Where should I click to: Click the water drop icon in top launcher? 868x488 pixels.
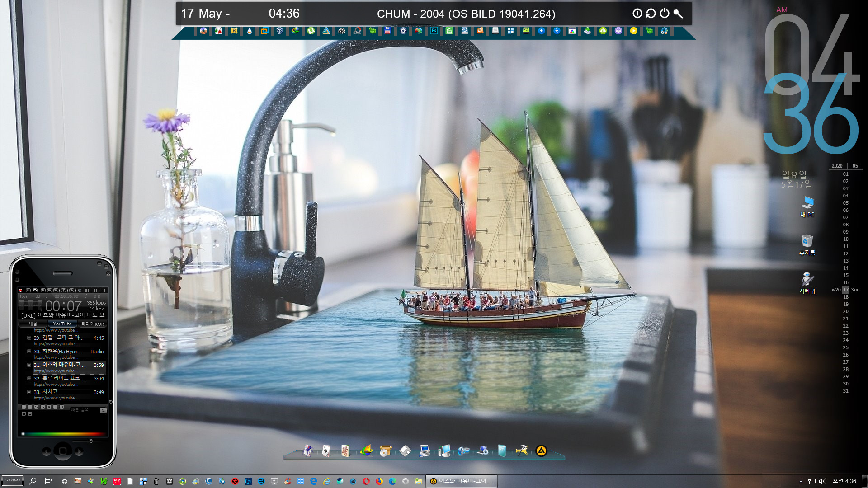(249, 31)
